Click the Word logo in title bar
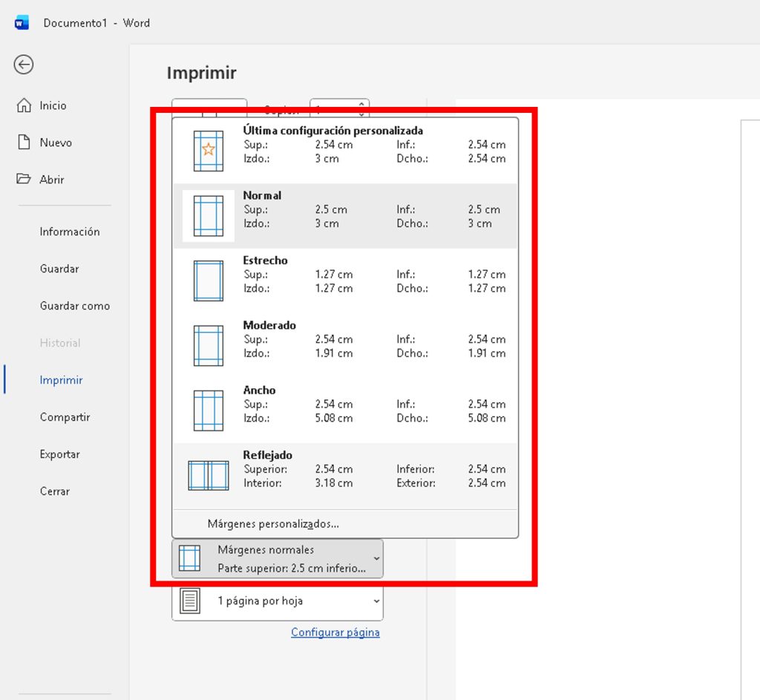 tap(22, 23)
